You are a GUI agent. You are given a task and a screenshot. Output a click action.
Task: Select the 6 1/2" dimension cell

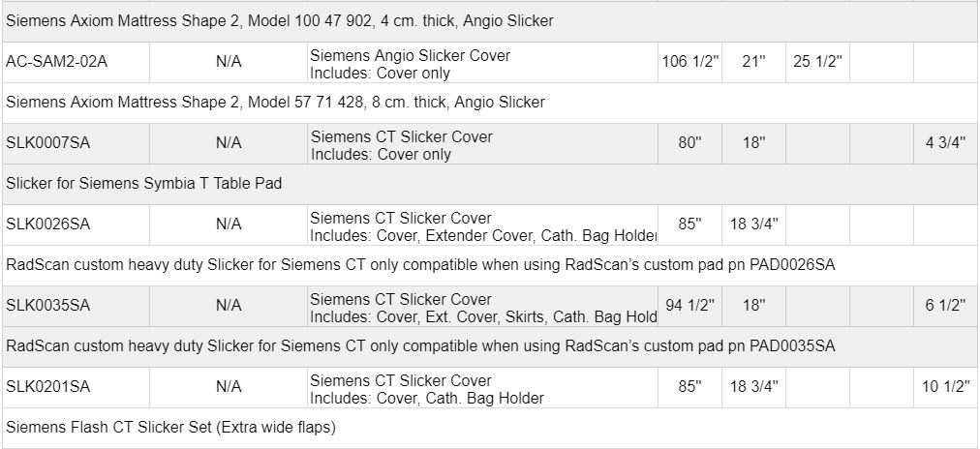coord(946,306)
